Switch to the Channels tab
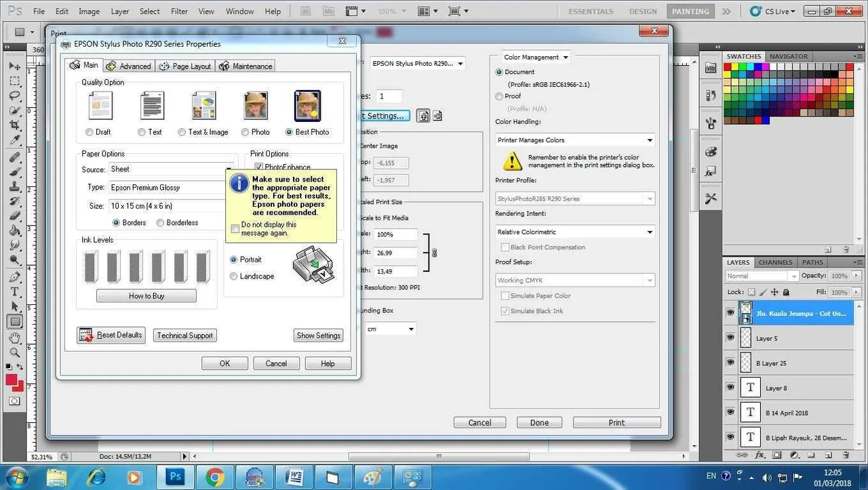This screenshot has height=490, width=868. (x=775, y=262)
